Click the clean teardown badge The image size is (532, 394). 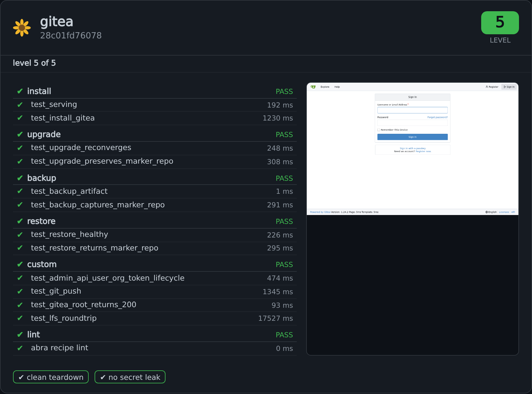coord(51,377)
